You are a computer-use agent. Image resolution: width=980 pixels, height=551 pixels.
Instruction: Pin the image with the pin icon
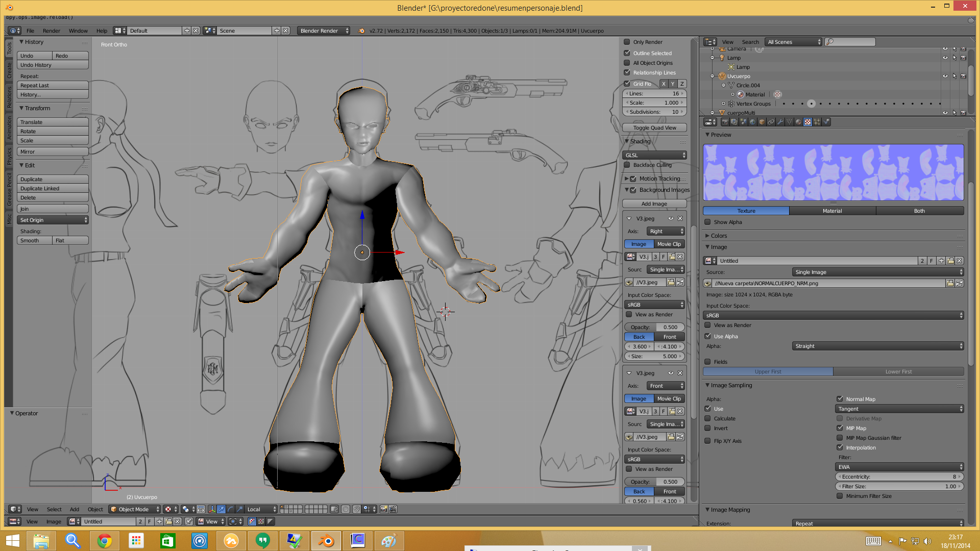point(189,521)
